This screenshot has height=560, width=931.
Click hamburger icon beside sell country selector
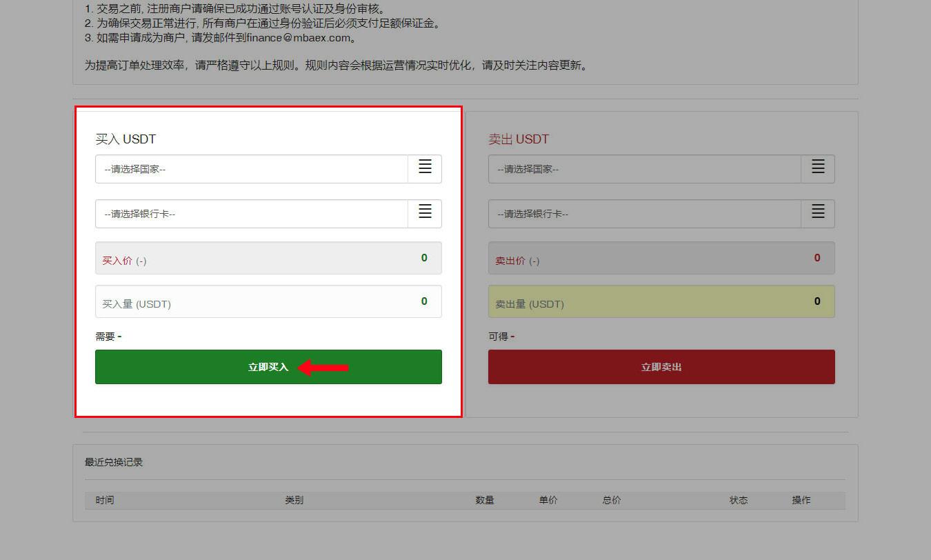coord(818,166)
